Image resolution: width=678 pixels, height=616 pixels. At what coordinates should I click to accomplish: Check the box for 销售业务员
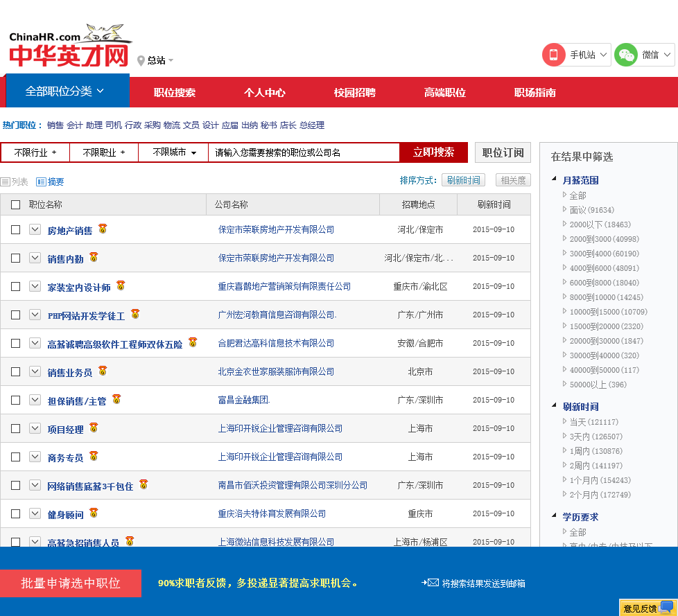click(x=15, y=372)
